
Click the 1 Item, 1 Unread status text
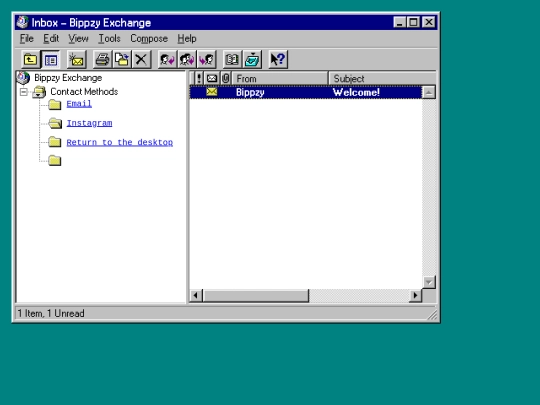(51, 313)
